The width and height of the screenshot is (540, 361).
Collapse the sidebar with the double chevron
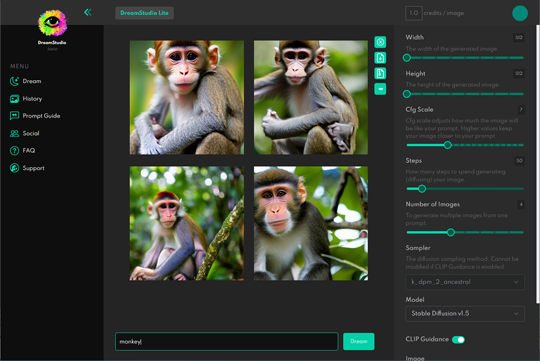88,12
